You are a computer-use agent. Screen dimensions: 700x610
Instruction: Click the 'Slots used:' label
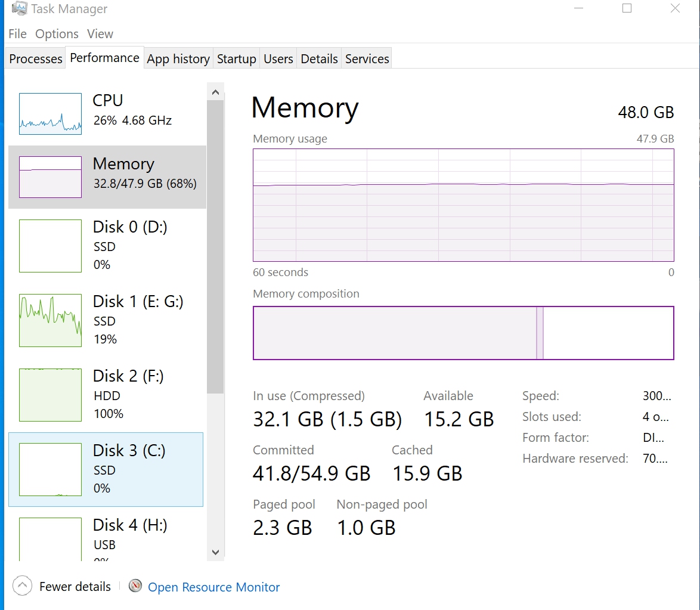click(552, 417)
